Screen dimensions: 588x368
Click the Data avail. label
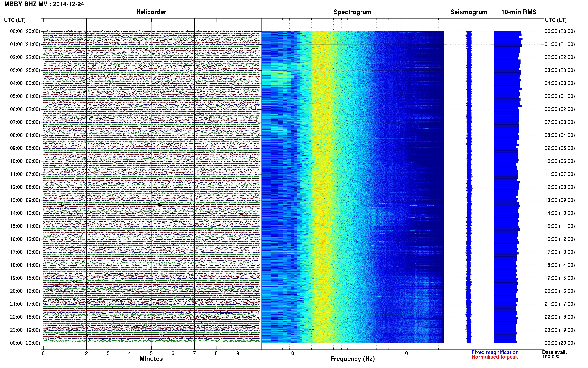coord(554,352)
